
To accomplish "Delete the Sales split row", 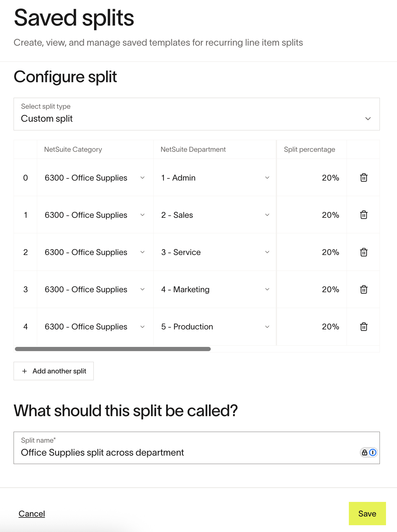I will [364, 215].
